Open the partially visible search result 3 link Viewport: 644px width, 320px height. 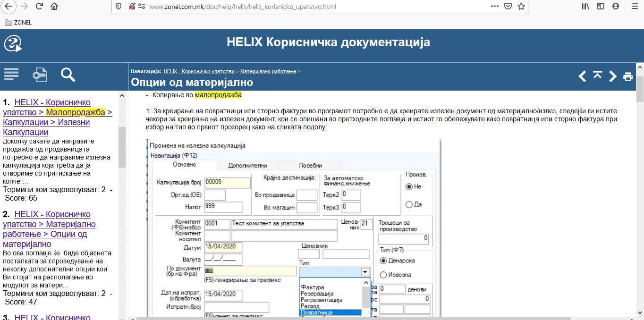tap(52, 317)
